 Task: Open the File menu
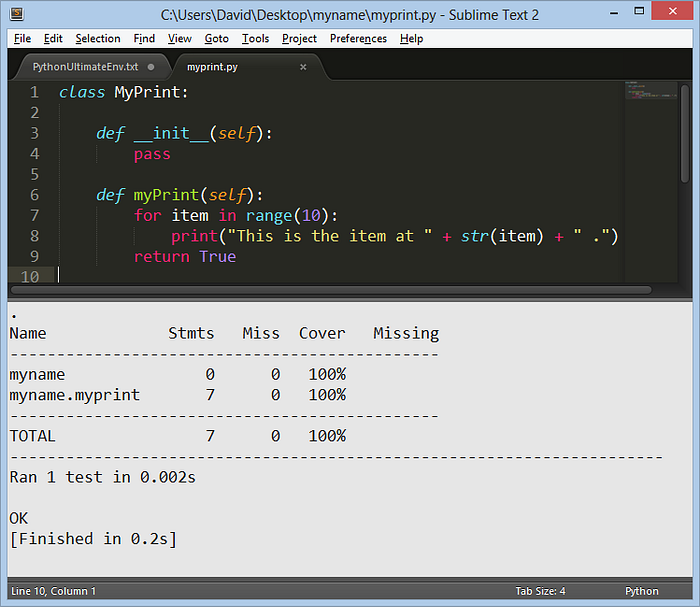pyautogui.click(x=22, y=39)
